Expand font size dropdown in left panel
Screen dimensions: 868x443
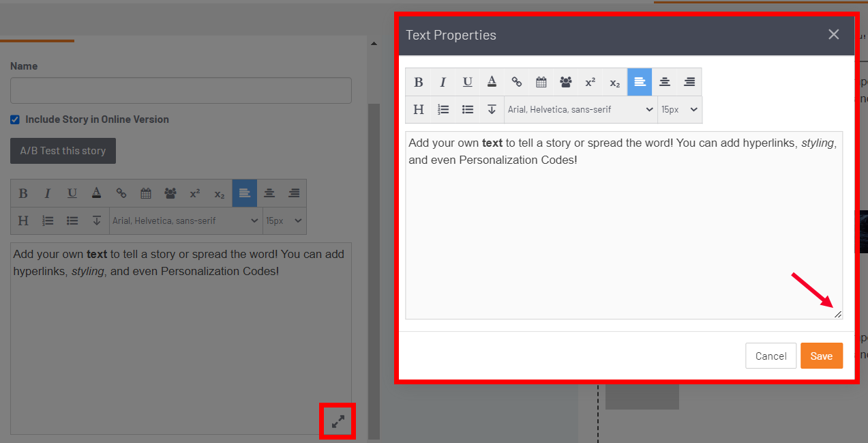point(284,220)
